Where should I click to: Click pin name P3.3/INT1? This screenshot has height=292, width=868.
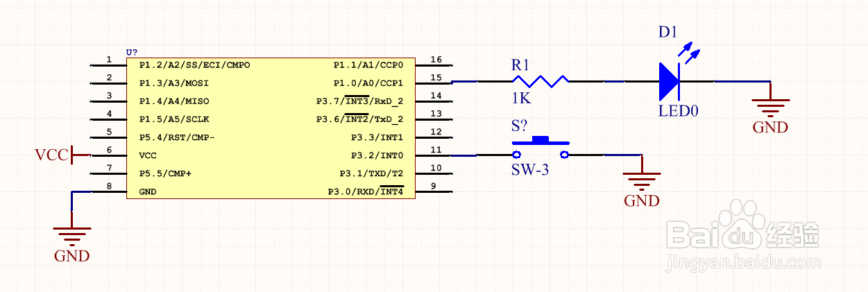click(x=377, y=137)
